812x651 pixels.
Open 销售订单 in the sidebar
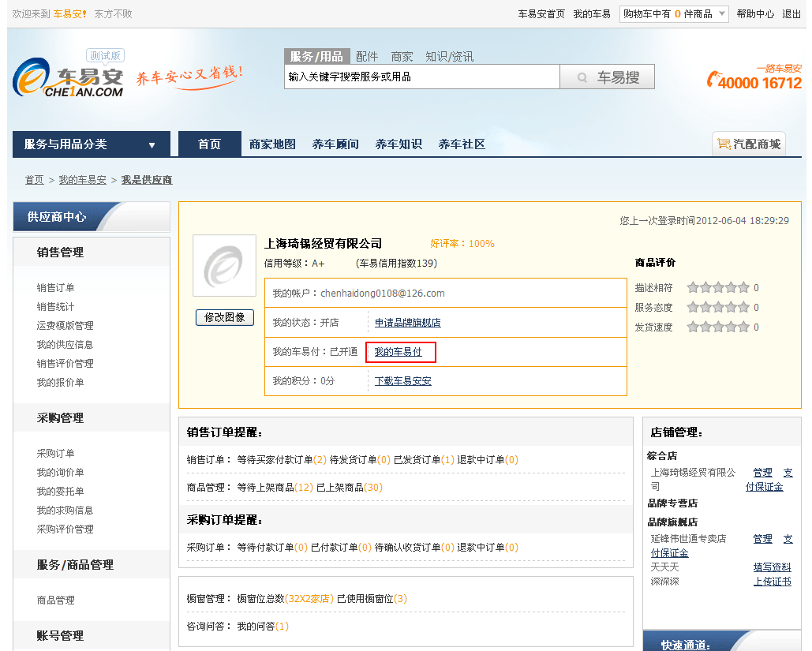(x=55, y=287)
